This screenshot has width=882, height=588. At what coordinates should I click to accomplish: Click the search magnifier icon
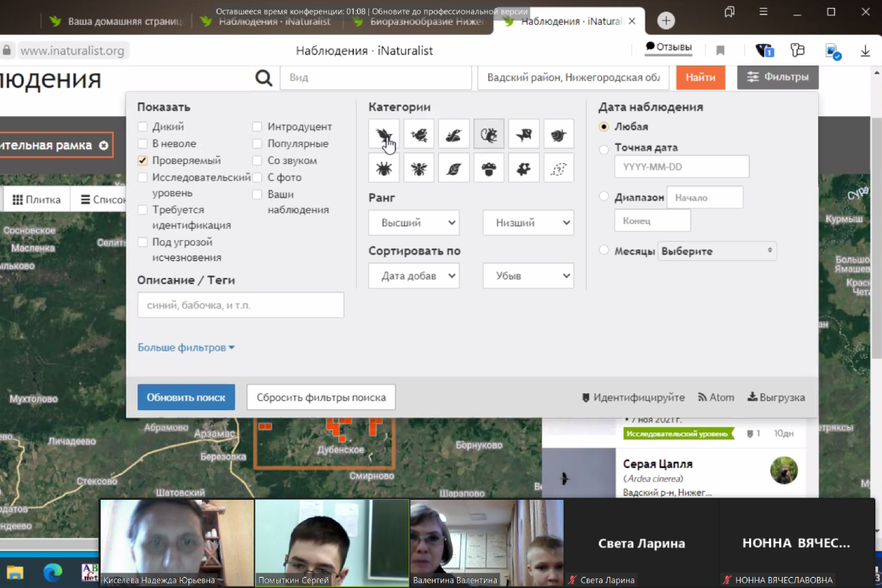tap(263, 78)
